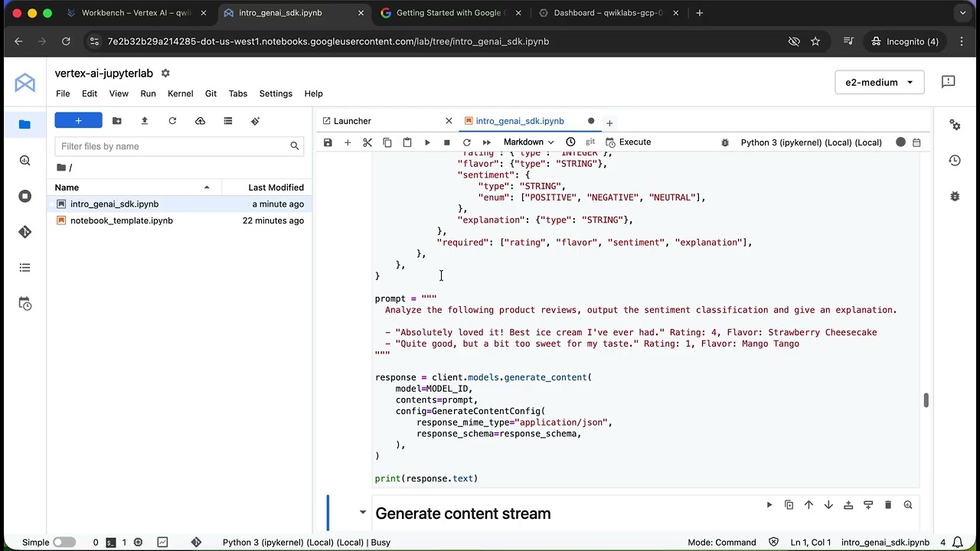Open the File menu
This screenshot has height=551, width=980.
pyautogui.click(x=63, y=93)
